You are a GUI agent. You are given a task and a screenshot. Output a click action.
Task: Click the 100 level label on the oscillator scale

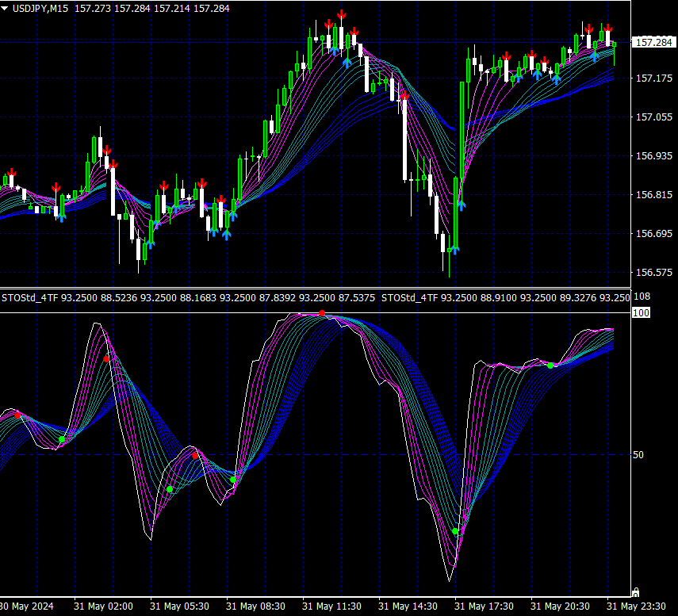641,313
